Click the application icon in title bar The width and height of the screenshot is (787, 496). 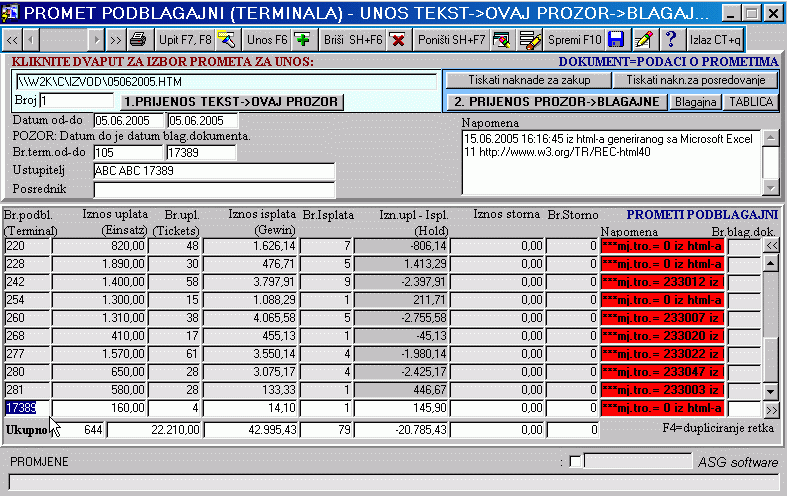click(x=10, y=12)
